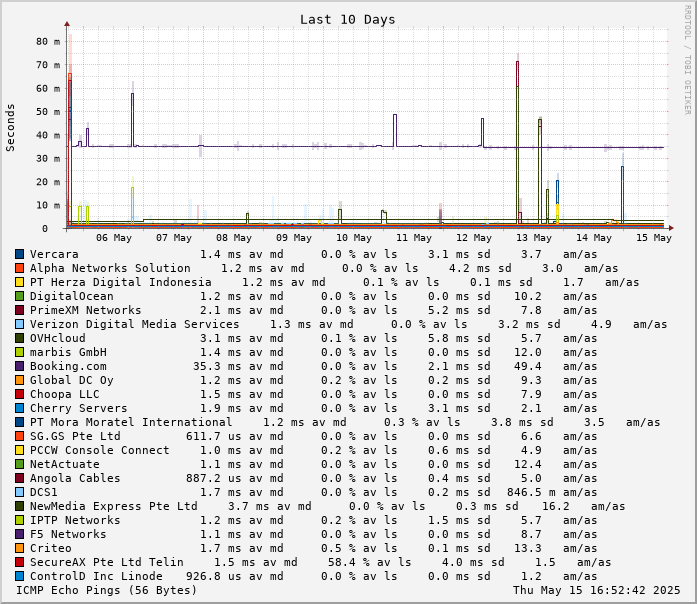Click the DCS1 legend label
697x604 pixels.
pyautogui.click(x=44, y=492)
